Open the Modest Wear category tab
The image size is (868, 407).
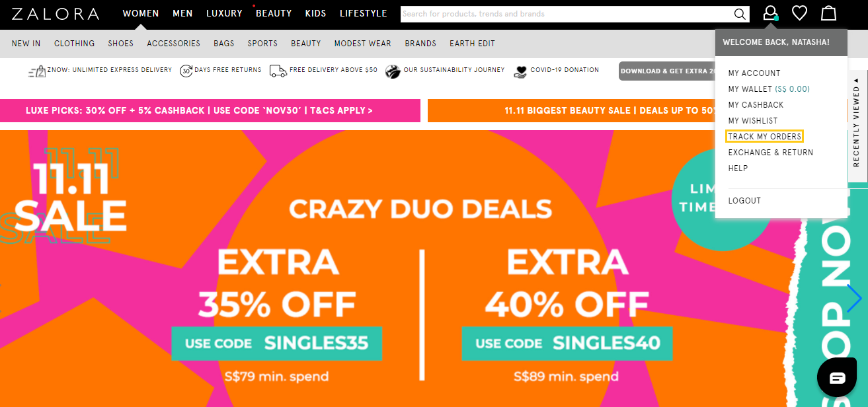tap(362, 43)
